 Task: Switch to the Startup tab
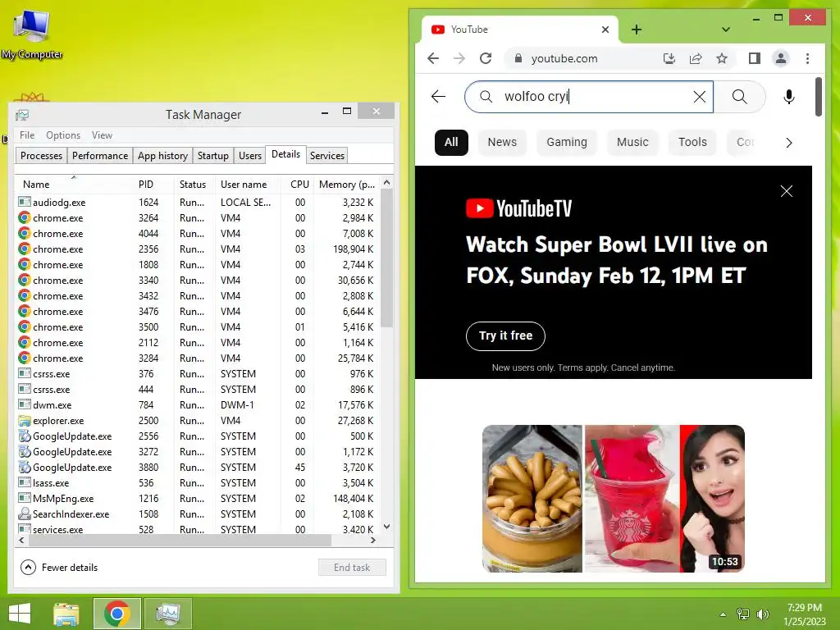(x=212, y=156)
